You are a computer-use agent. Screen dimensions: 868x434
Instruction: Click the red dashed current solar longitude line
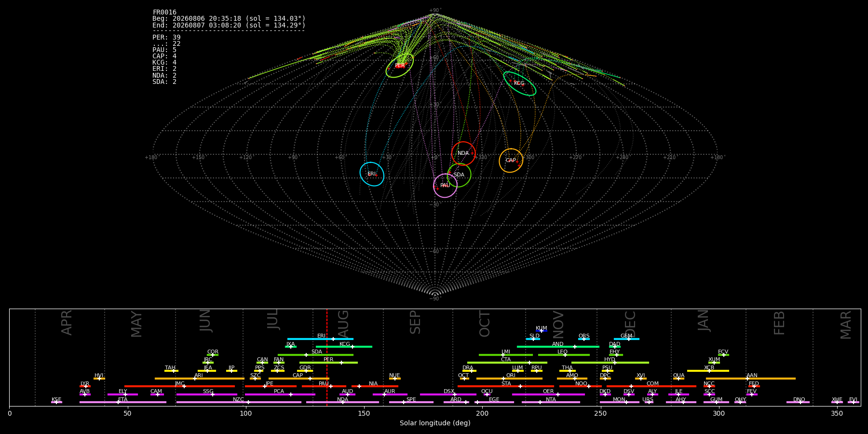click(x=327, y=357)
